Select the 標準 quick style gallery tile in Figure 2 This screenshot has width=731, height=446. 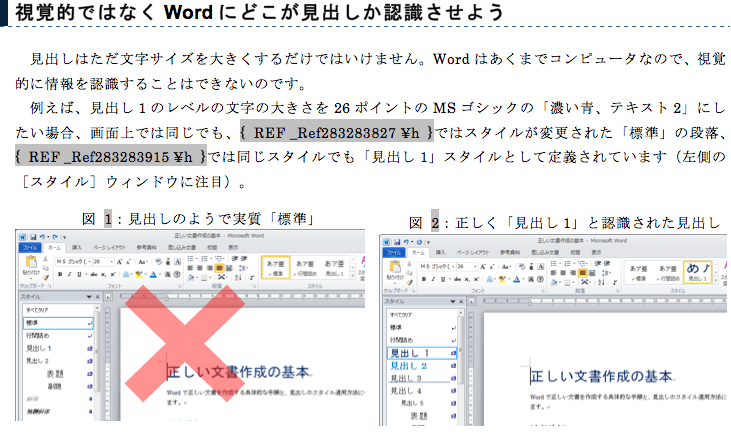click(x=639, y=273)
